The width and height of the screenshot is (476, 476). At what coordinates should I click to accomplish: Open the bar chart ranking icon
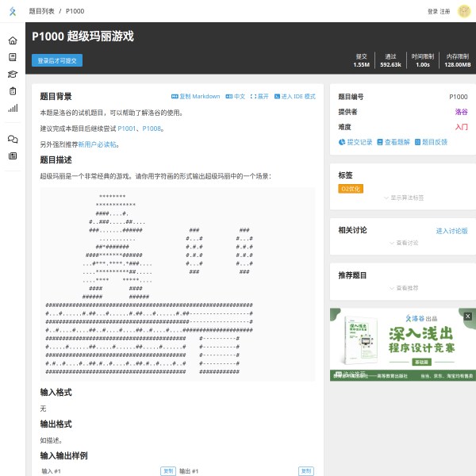13,108
